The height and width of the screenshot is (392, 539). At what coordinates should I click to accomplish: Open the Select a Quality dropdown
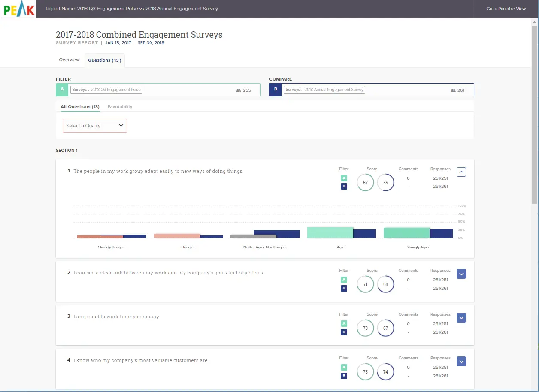click(x=95, y=126)
